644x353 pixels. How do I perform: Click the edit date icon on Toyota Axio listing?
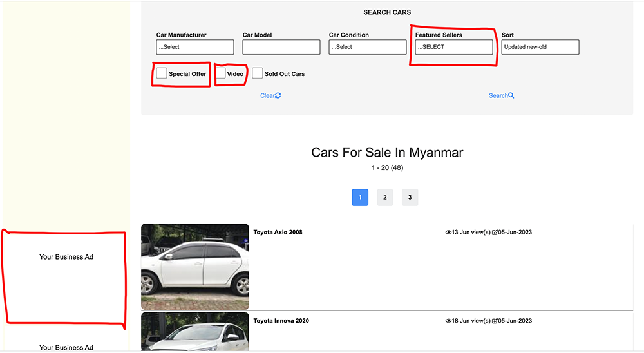495,232
